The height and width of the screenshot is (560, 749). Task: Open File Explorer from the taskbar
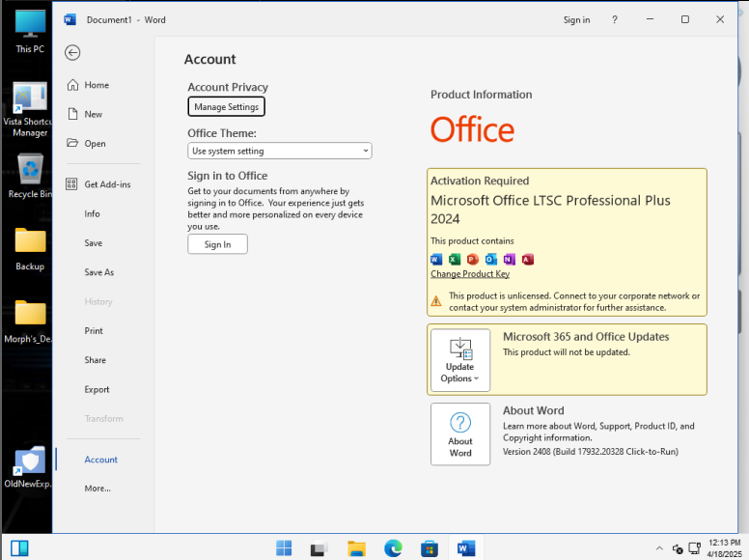click(x=356, y=548)
